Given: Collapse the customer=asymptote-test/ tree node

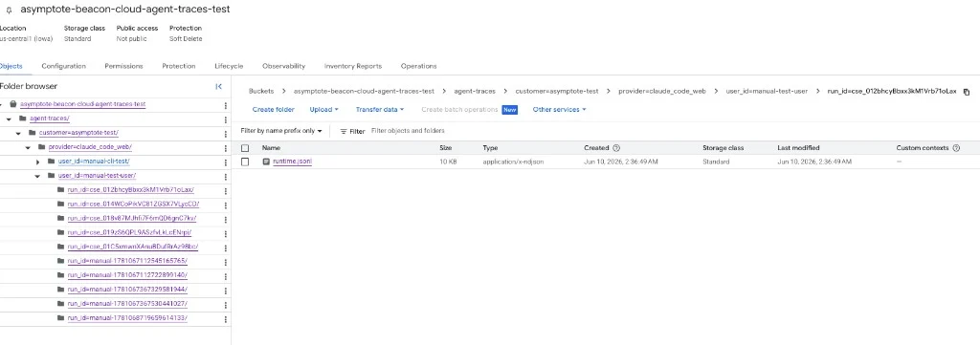Looking at the screenshot, I should pyautogui.click(x=18, y=133).
